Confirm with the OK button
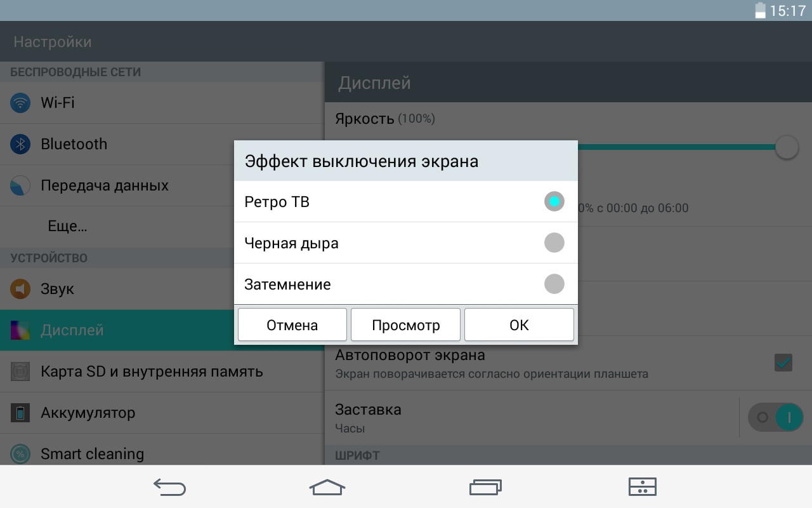The width and height of the screenshot is (812, 508). pos(519,325)
